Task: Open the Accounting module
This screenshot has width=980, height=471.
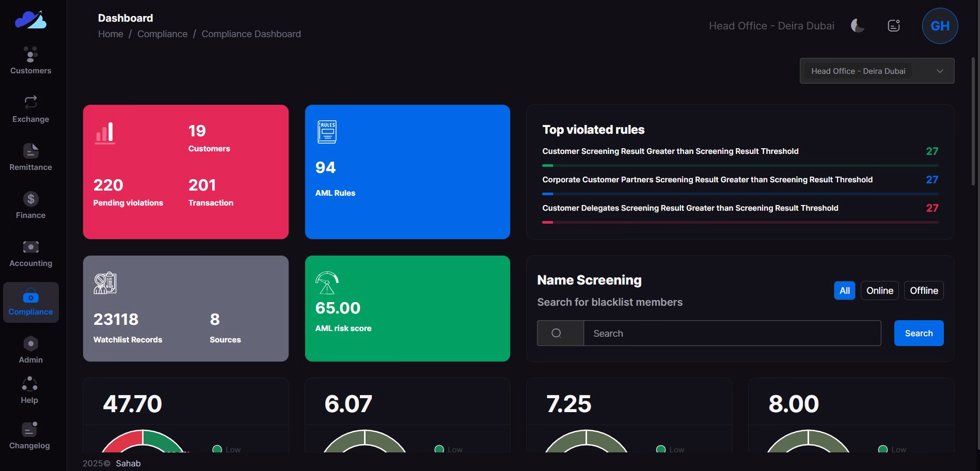Action: [30, 254]
